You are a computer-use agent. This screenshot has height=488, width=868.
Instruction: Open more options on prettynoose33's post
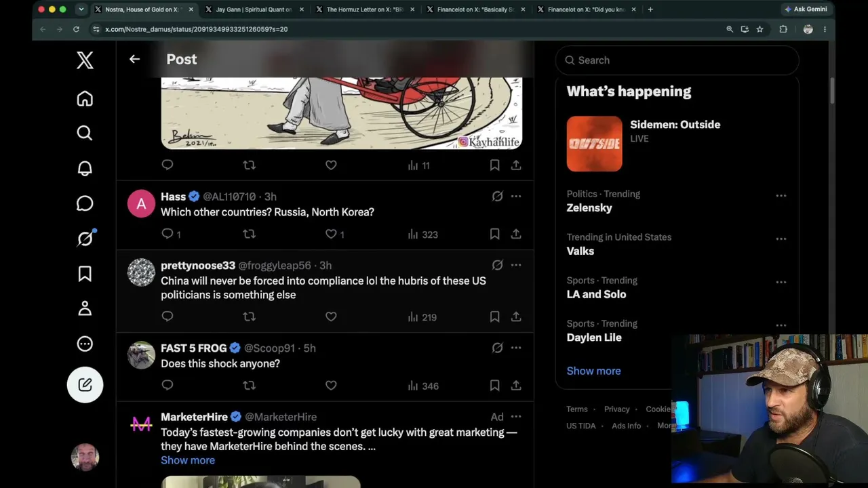pyautogui.click(x=516, y=266)
